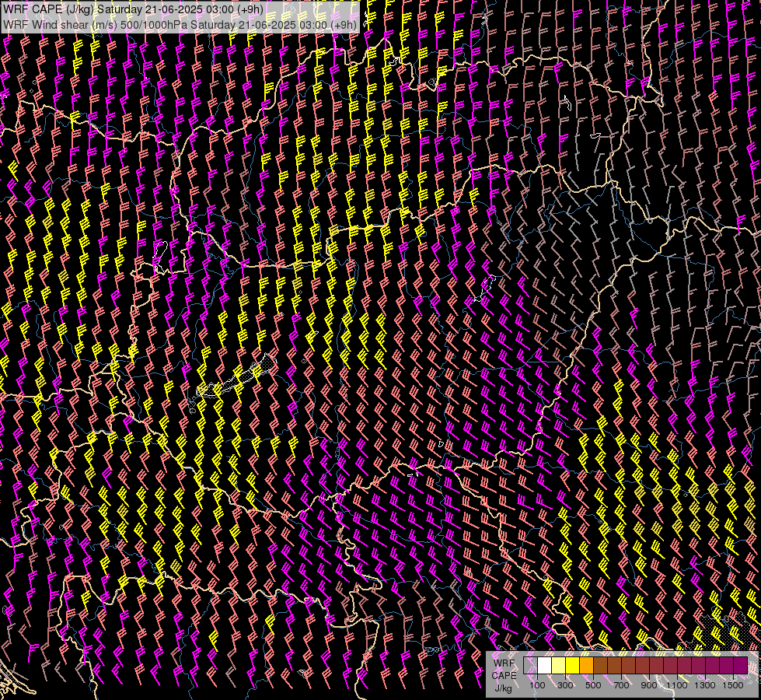Click the legend value 700
Viewport: 761px width, 700px height.
621,685
